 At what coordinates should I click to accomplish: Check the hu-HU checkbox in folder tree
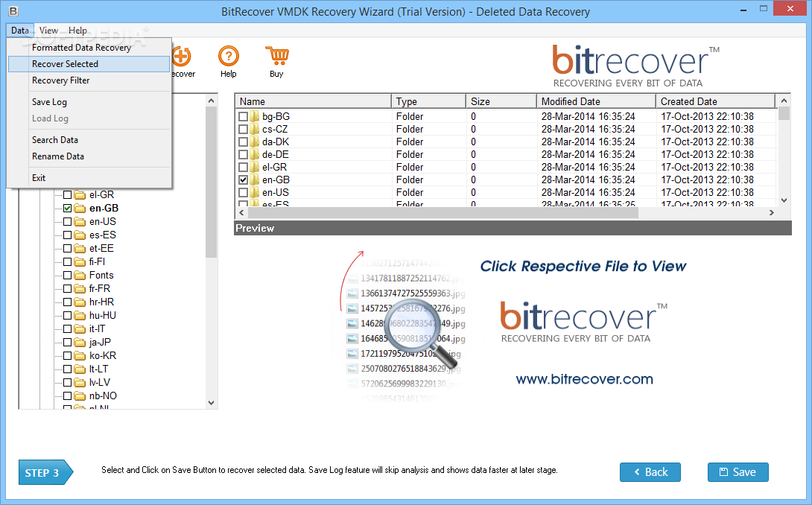(67, 315)
